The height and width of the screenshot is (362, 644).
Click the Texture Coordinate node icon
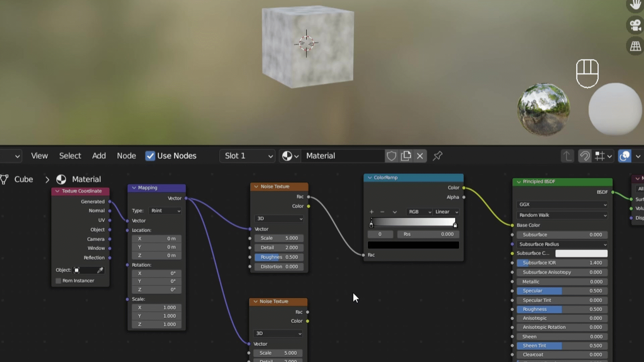click(x=57, y=191)
